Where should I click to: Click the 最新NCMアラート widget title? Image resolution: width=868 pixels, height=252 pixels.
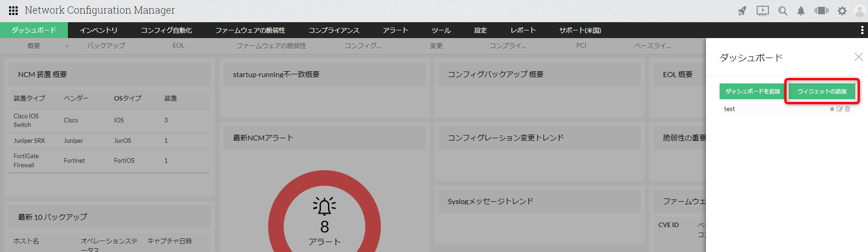tap(263, 138)
